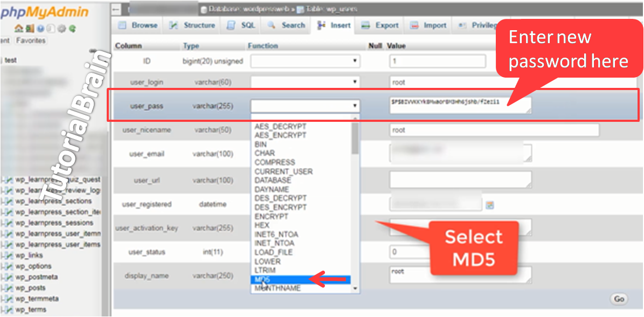Open the Search tab
Image resolution: width=644 pixels, height=317 pixels.
pyautogui.click(x=286, y=25)
